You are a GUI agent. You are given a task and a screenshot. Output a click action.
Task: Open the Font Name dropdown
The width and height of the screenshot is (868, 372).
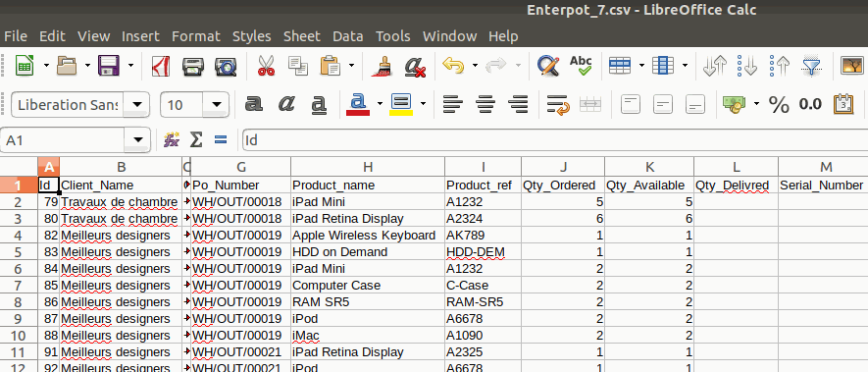pos(138,104)
